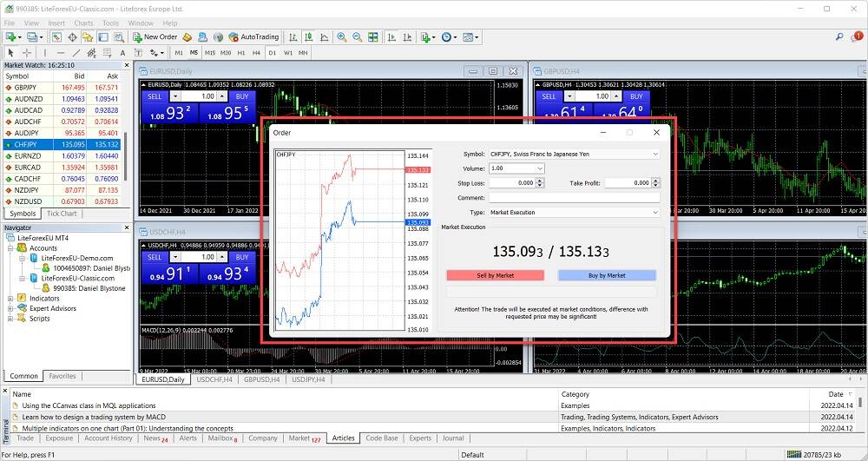Select the horizontal line drawing tool

point(61,53)
